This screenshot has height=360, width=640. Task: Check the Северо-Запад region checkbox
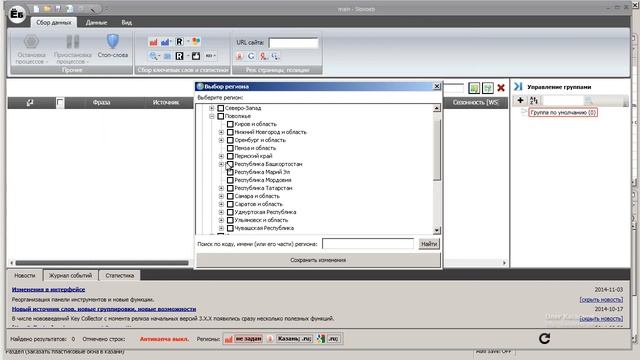(x=220, y=108)
